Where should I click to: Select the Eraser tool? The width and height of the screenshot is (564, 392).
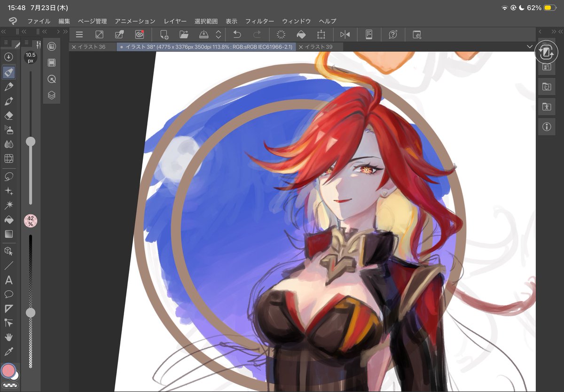(x=8, y=116)
